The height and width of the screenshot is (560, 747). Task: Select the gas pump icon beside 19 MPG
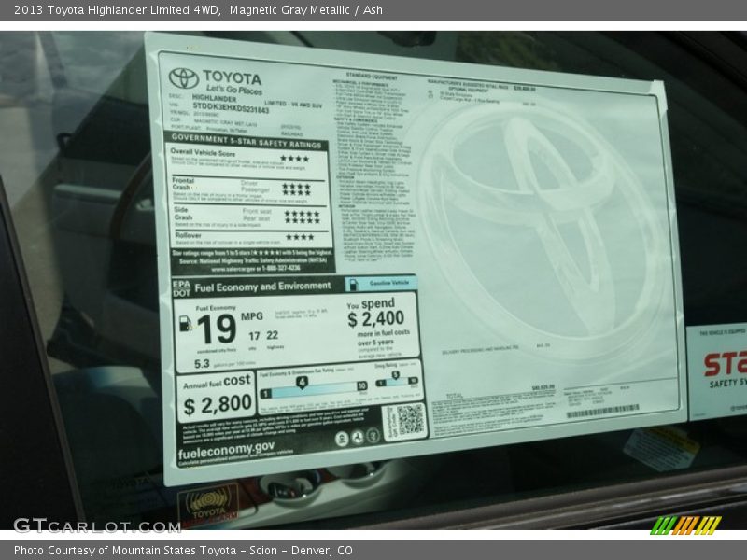click(x=184, y=324)
